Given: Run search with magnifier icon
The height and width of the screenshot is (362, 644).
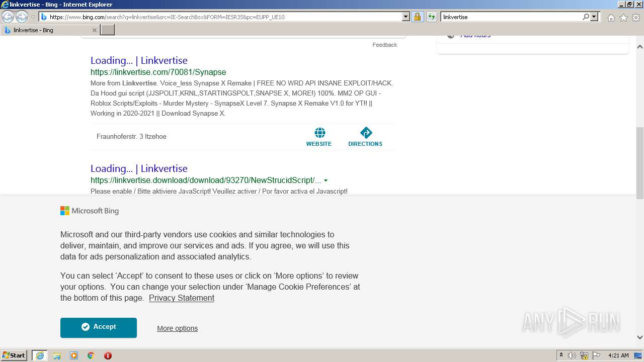Looking at the screenshot, I should coord(586,17).
